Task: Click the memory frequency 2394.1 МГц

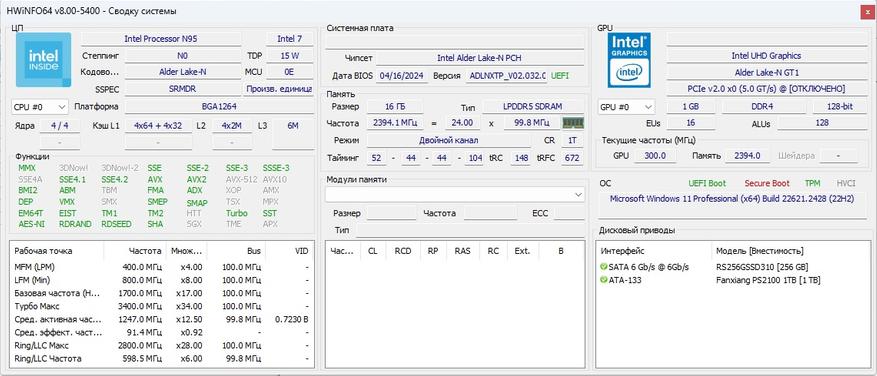Action: coord(395,123)
